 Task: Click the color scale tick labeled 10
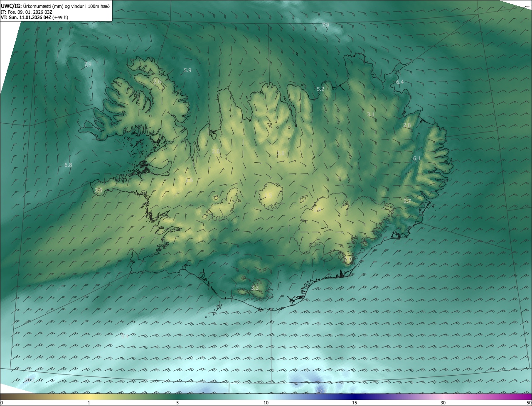click(266, 403)
